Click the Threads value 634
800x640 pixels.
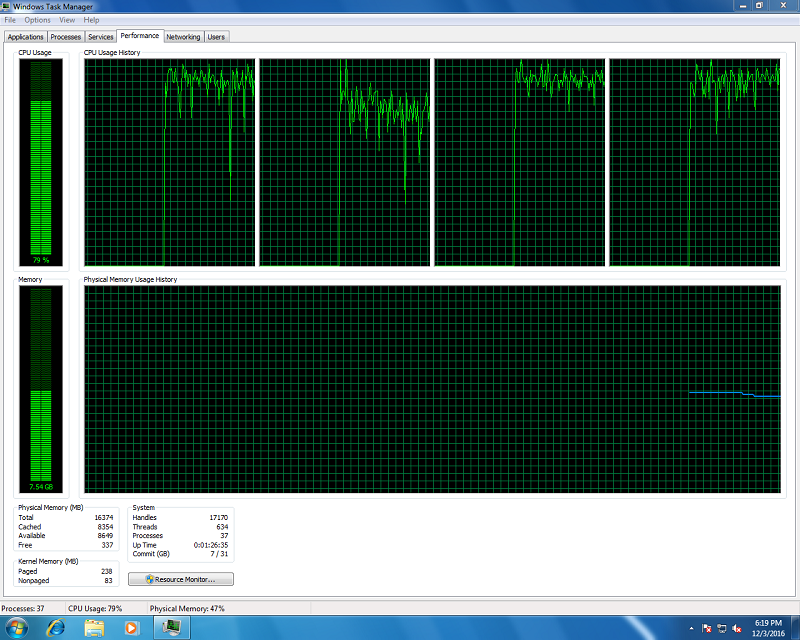point(222,527)
